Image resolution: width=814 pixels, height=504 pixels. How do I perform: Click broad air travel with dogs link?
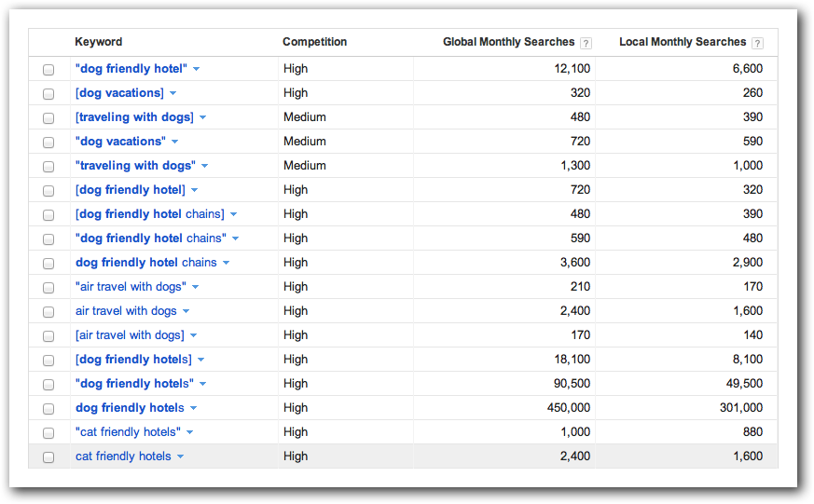click(126, 310)
